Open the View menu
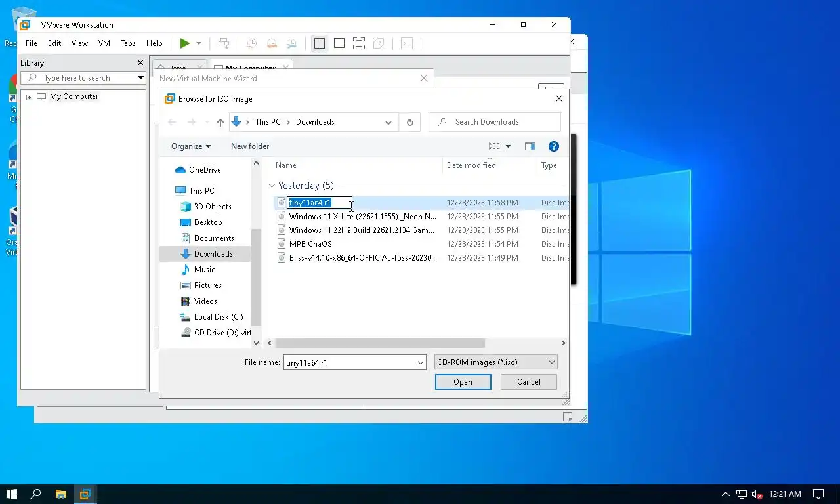The width and height of the screenshot is (840, 504). coord(79,43)
